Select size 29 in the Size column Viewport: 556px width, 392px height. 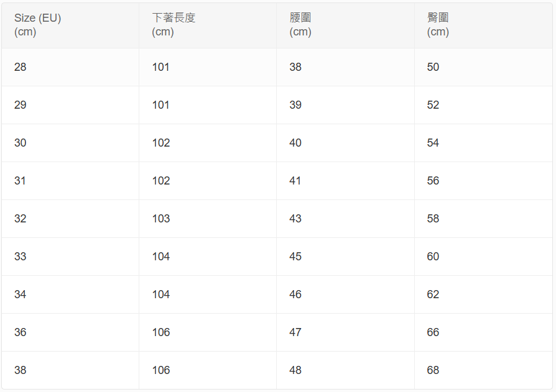pyautogui.click(x=21, y=105)
